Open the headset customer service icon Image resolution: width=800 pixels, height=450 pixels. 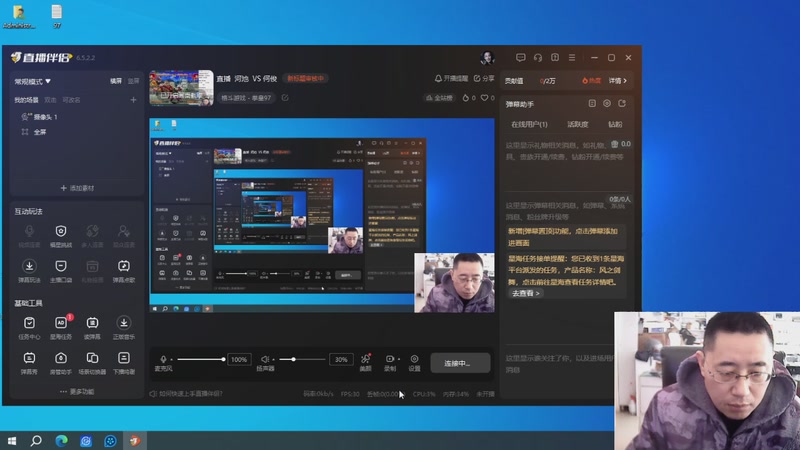[x=538, y=58]
